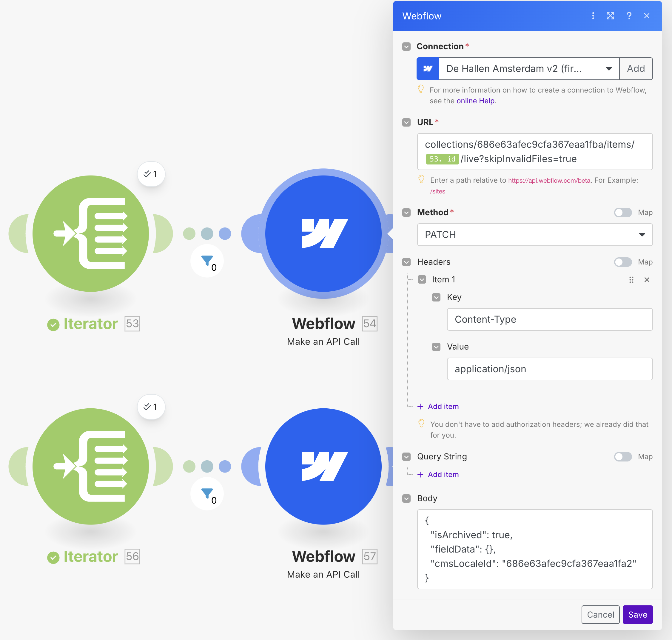Click module number badge 53

pyautogui.click(x=132, y=323)
